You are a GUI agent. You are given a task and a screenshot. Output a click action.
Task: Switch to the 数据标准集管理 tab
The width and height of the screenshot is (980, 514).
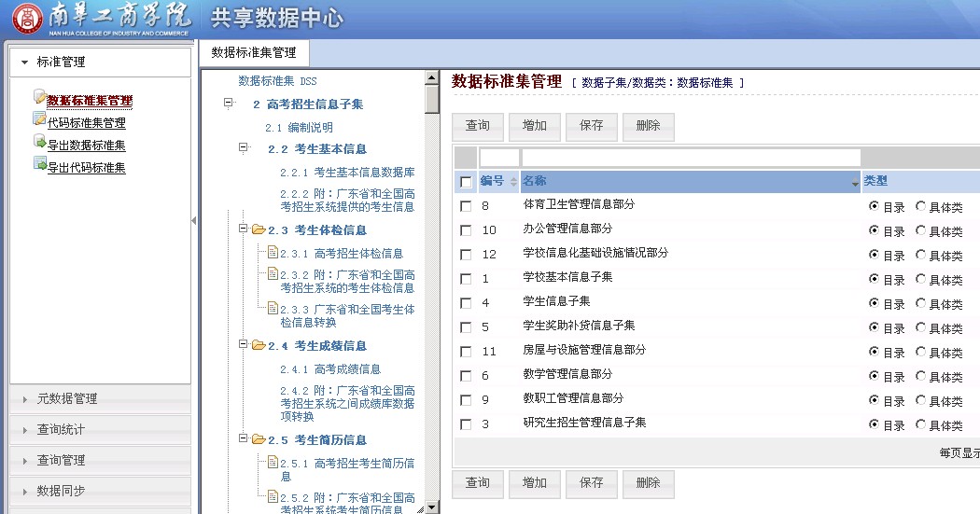[253, 53]
